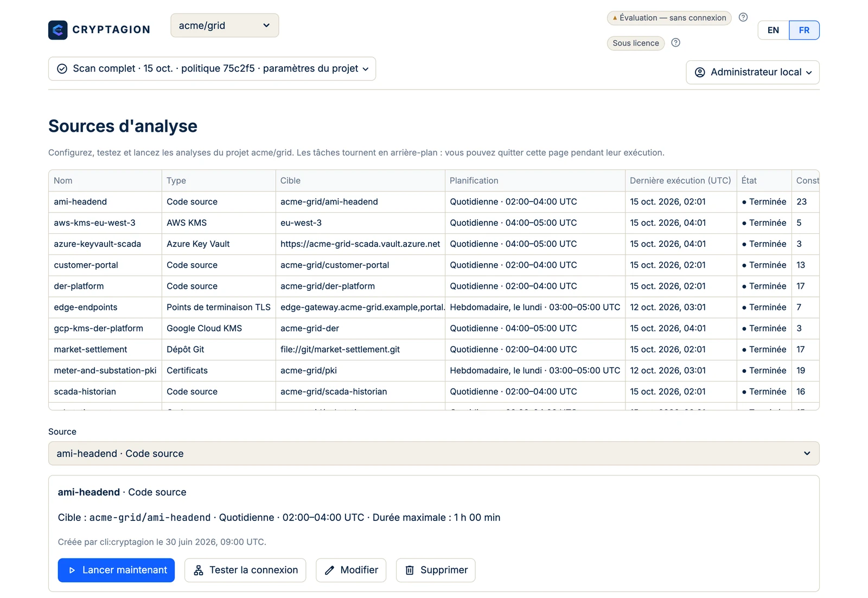Expand the Scan complet status dropdown

212,69
